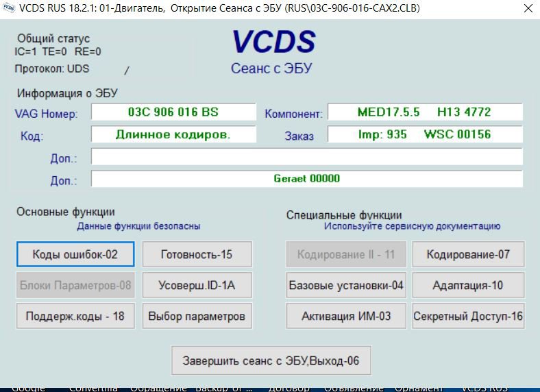Open Секретный Доступ-16 security access
The height and width of the screenshot is (392, 540).
(x=468, y=316)
